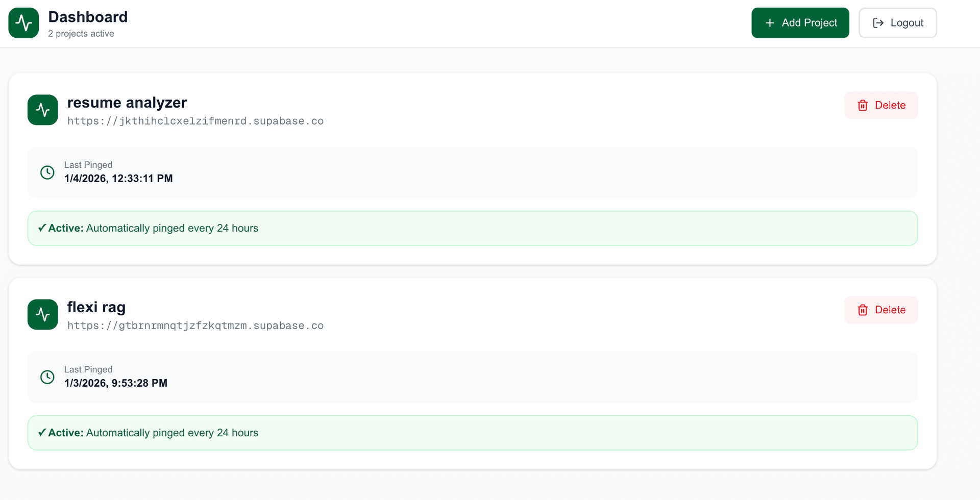980x500 pixels.
Task: Delete the resume analyzer project
Action: (x=881, y=106)
